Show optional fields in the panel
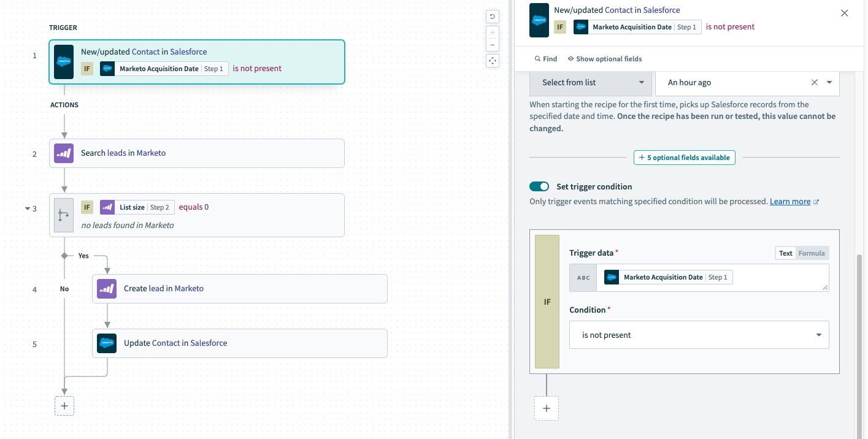 pos(604,59)
